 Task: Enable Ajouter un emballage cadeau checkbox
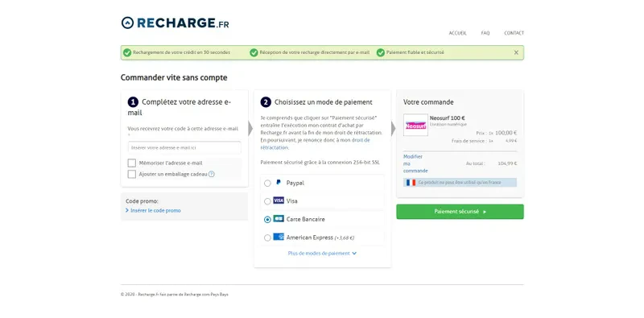click(132, 174)
